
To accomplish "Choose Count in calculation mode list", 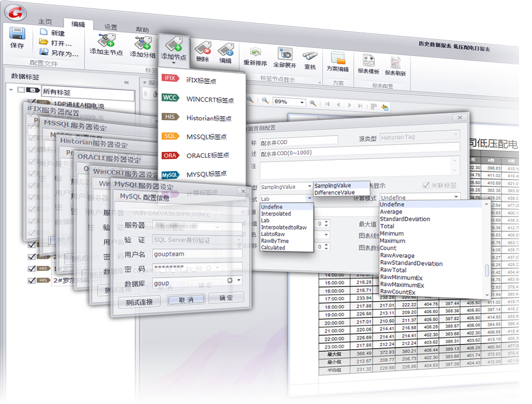I will click(x=431, y=248).
